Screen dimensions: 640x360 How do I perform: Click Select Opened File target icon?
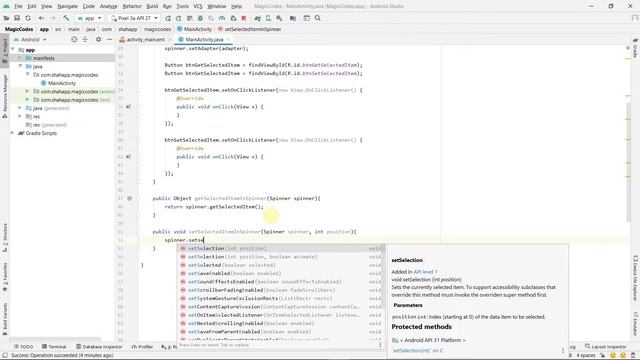[x=74, y=40]
